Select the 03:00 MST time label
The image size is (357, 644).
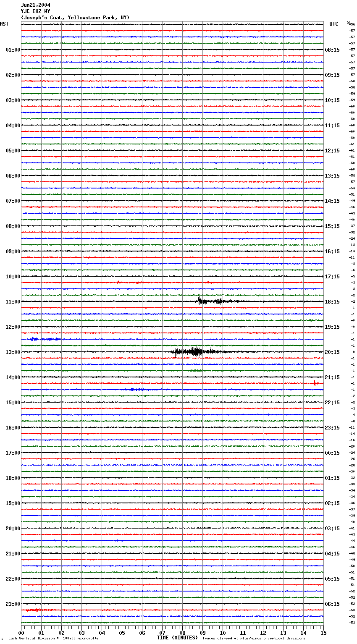pyautogui.click(x=13, y=100)
